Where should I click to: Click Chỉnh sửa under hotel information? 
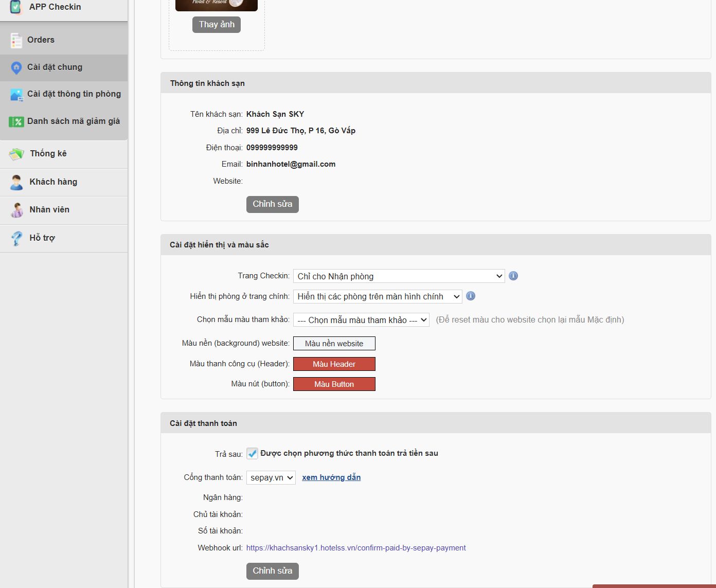(273, 204)
